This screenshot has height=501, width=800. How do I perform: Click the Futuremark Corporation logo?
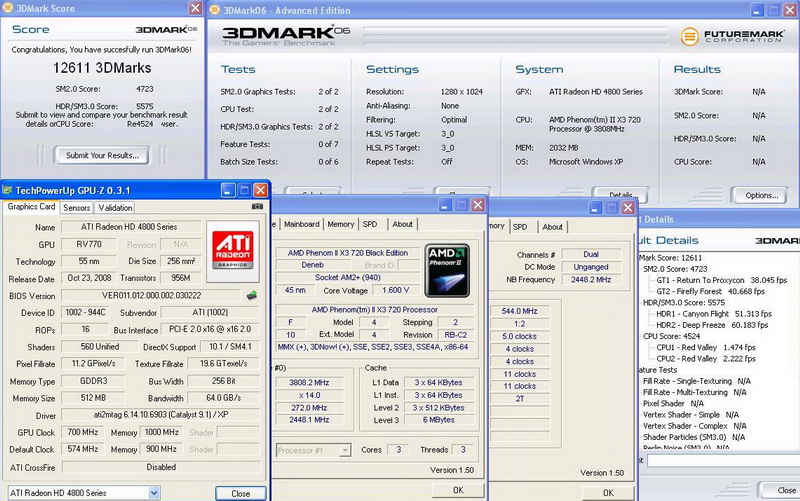point(733,36)
